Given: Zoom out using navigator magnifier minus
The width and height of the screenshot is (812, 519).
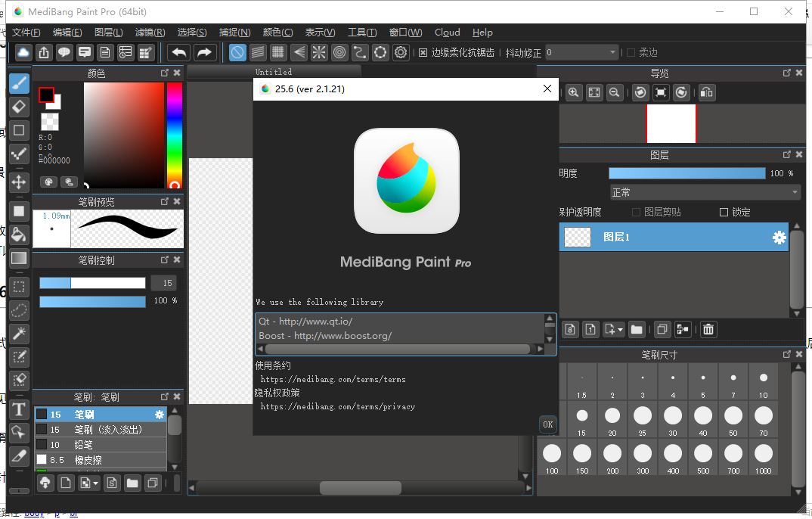Looking at the screenshot, I should [x=614, y=93].
